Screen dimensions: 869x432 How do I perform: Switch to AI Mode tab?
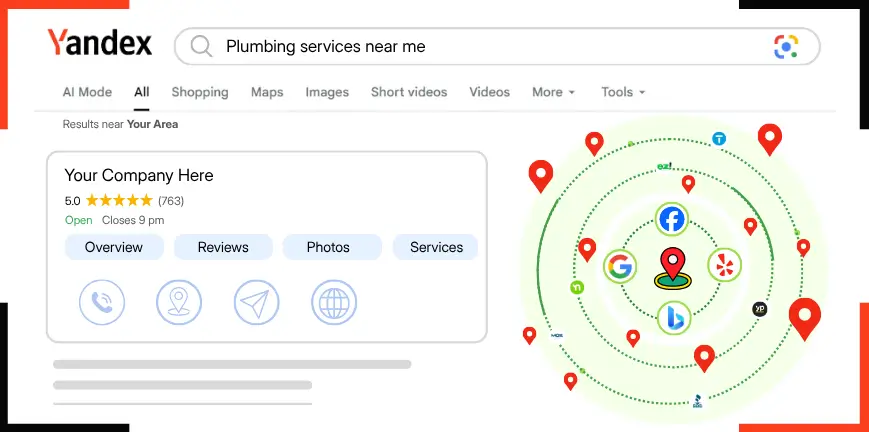click(x=87, y=92)
